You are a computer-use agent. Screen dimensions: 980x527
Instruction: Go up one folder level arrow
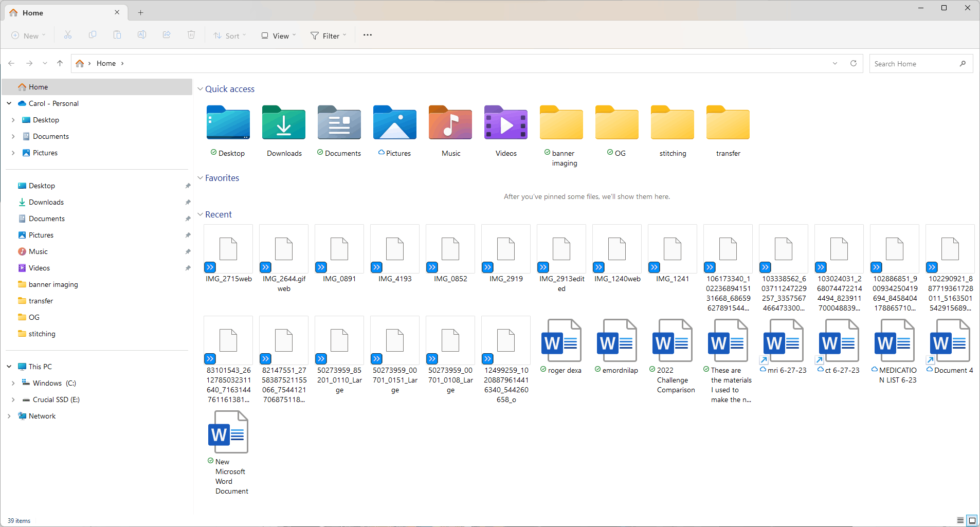pyautogui.click(x=60, y=63)
